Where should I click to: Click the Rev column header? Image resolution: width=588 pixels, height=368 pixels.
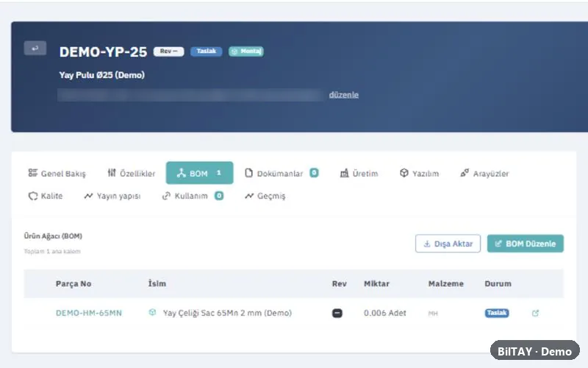pos(339,283)
